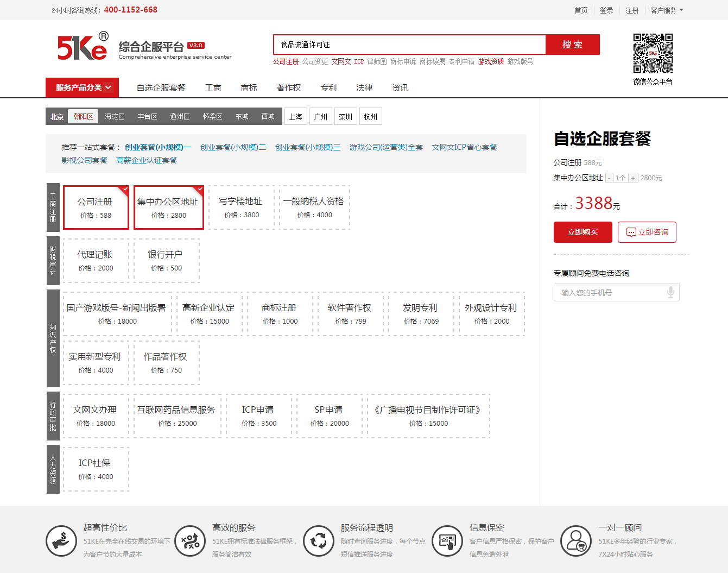Image resolution: width=728 pixels, height=573 pixels.
Task: Switch to the 丰台区 district tab
Action: point(147,116)
